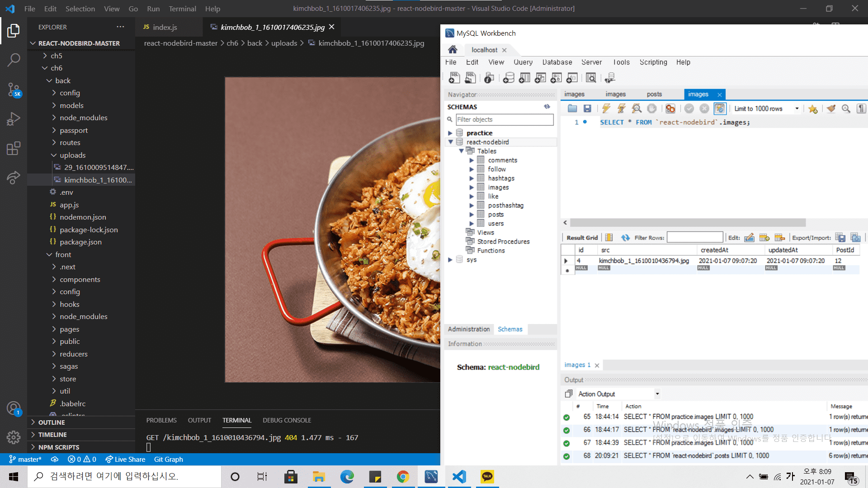
Task: Open the Source Control view
Action: pos(14,89)
